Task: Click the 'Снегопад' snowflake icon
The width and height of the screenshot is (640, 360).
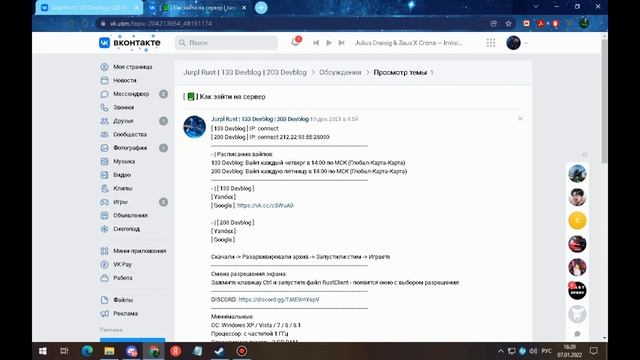Action: tap(104, 229)
